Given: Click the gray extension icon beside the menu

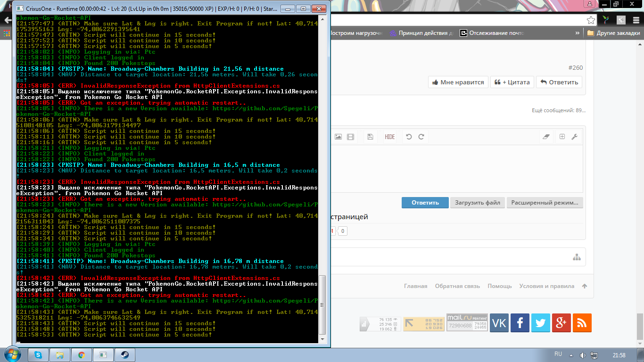Looking at the screenshot, I should (x=621, y=20).
